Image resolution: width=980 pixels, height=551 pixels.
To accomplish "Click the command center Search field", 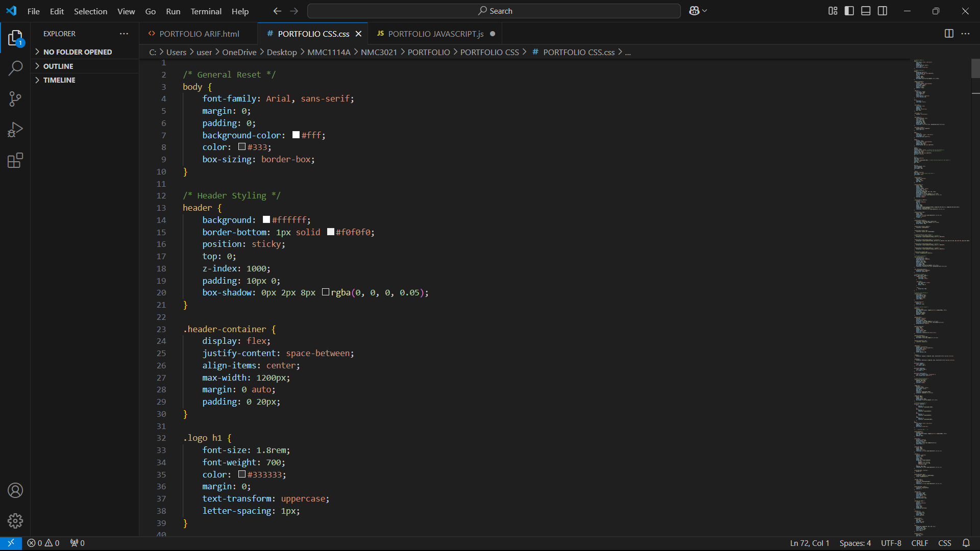I will click(x=494, y=11).
